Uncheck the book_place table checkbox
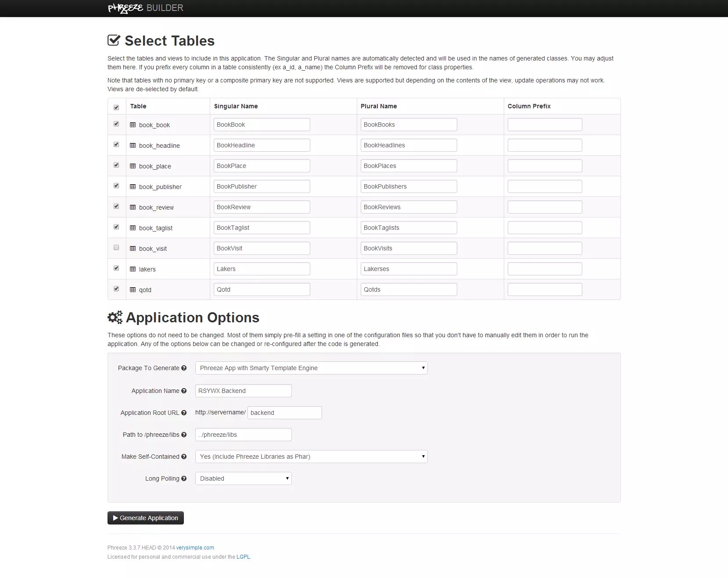Image resolution: width=728 pixels, height=578 pixels. (x=116, y=165)
